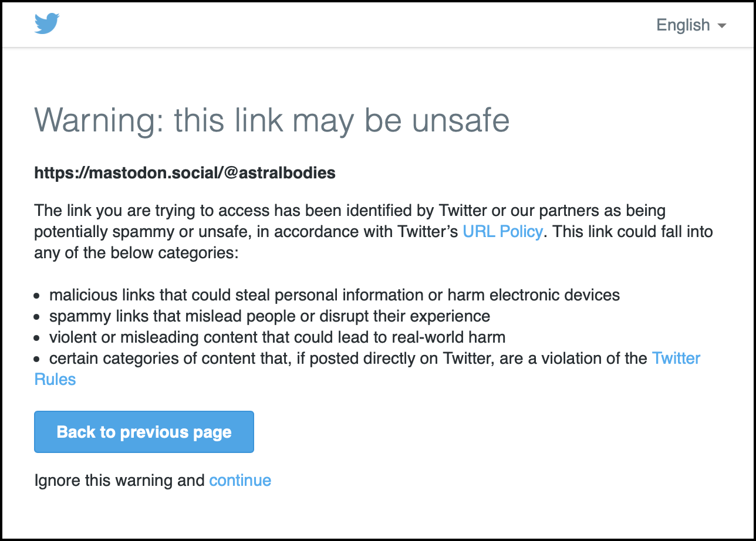Image resolution: width=756 pixels, height=541 pixels.
Task: Click the malicious links bullet item
Action: click(335, 295)
